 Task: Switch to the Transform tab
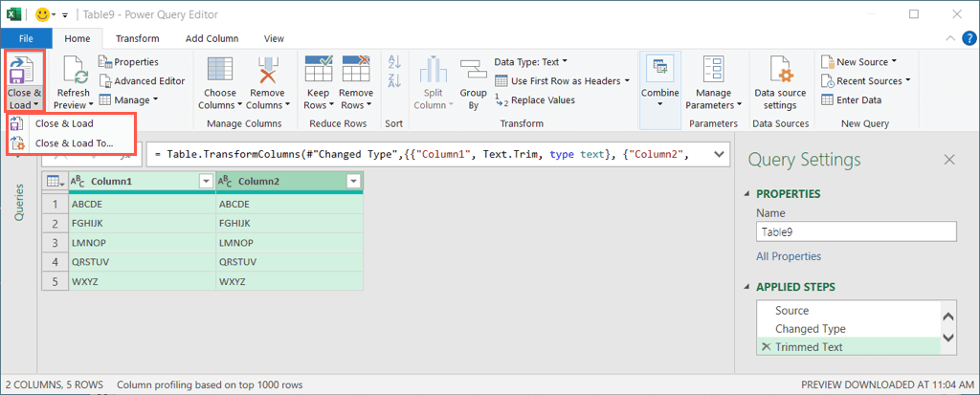tap(137, 38)
